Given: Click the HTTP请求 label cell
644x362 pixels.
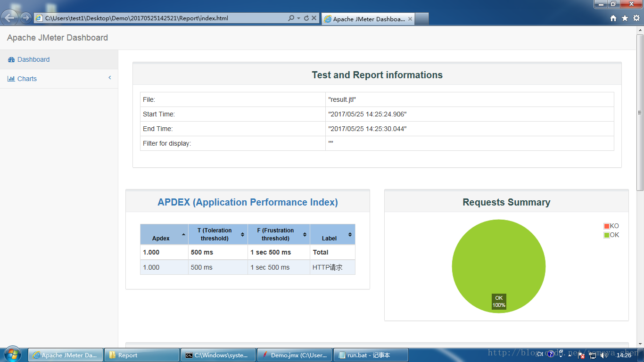Looking at the screenshot, I should (x=332, y=267).
